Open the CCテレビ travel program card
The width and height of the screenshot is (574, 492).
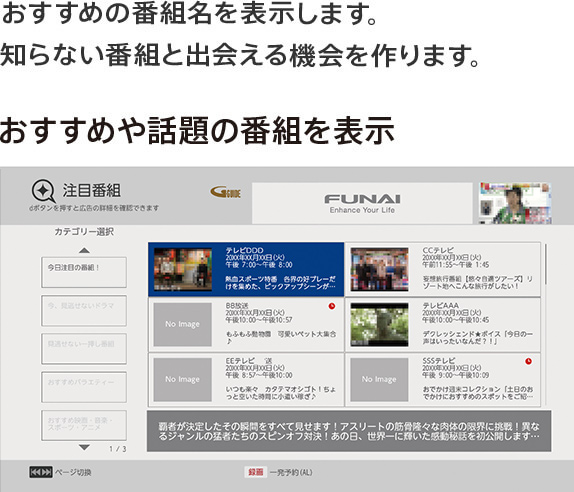click(x=443, y=269)
